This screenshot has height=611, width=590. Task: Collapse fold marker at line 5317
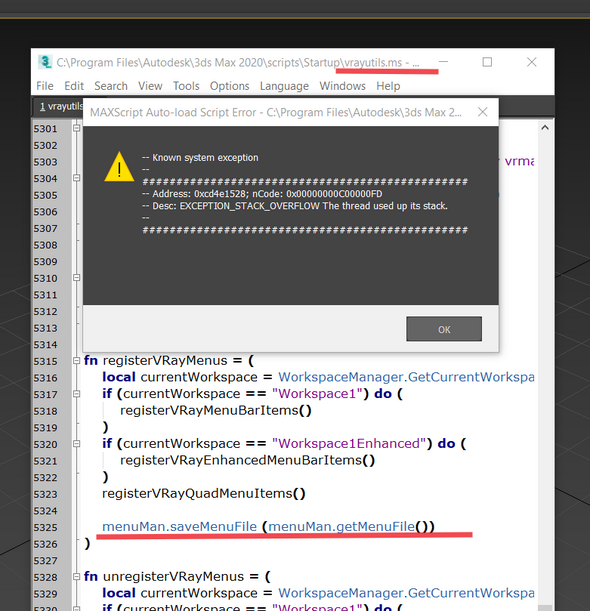(x=76, y=394)
